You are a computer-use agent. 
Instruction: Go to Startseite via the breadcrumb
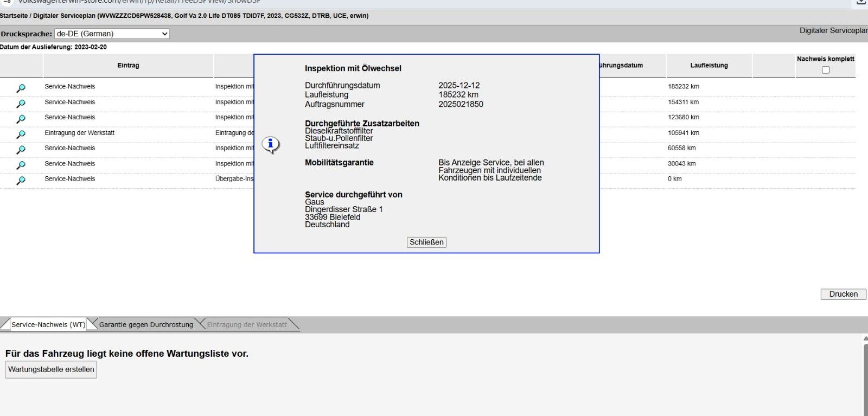tap(14, 16)
